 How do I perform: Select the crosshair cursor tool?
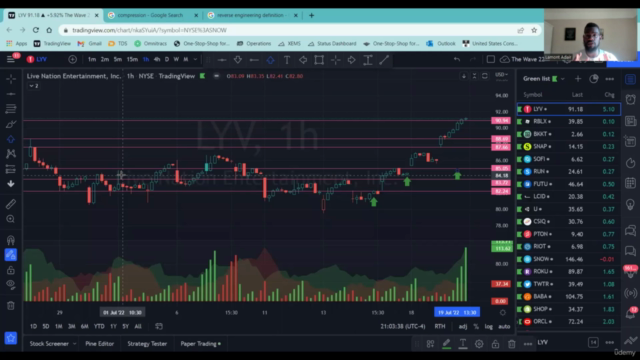pos(11,78)
